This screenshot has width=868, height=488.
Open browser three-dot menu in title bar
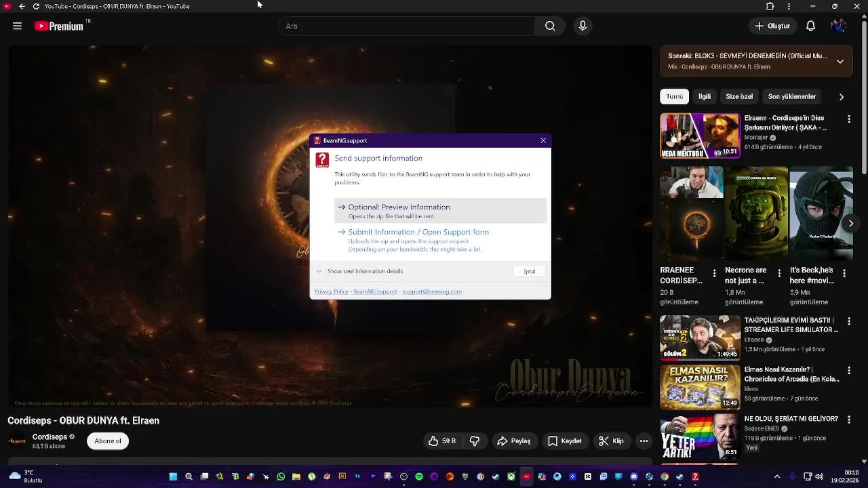[x=789, y=6]
